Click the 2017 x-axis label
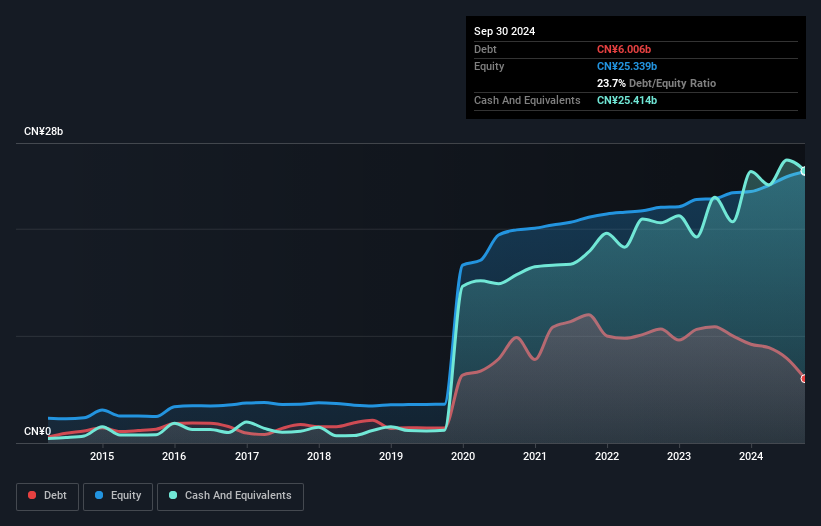The width and height of the screenshot is (821, 526). [x=247, y=456]
